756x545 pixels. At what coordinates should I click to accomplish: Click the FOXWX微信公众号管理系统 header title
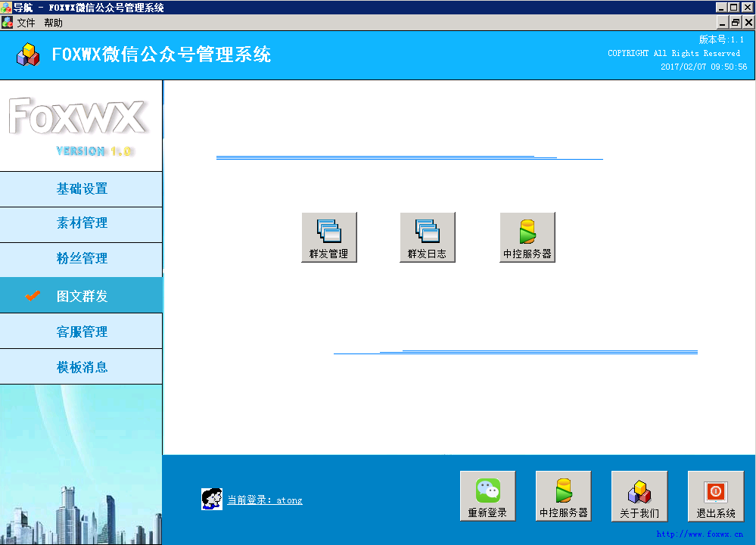coord(161,54)
